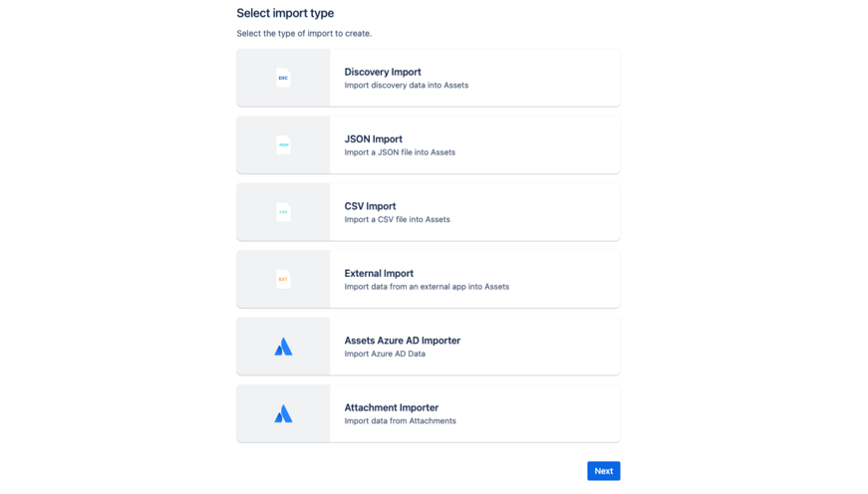Click the Azure AD Importer logo icon
This screenshot has width=868, height=494.
283,347
